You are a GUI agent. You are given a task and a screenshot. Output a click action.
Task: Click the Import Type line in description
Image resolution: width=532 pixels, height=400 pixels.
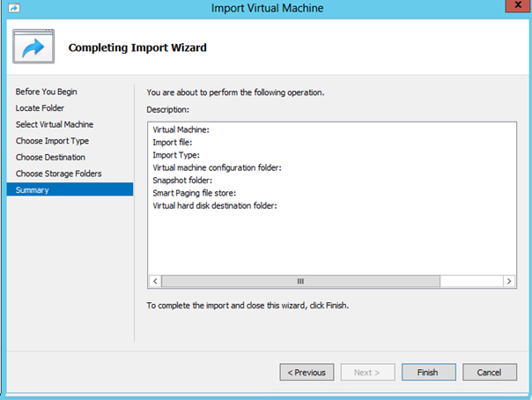[176, 155]
